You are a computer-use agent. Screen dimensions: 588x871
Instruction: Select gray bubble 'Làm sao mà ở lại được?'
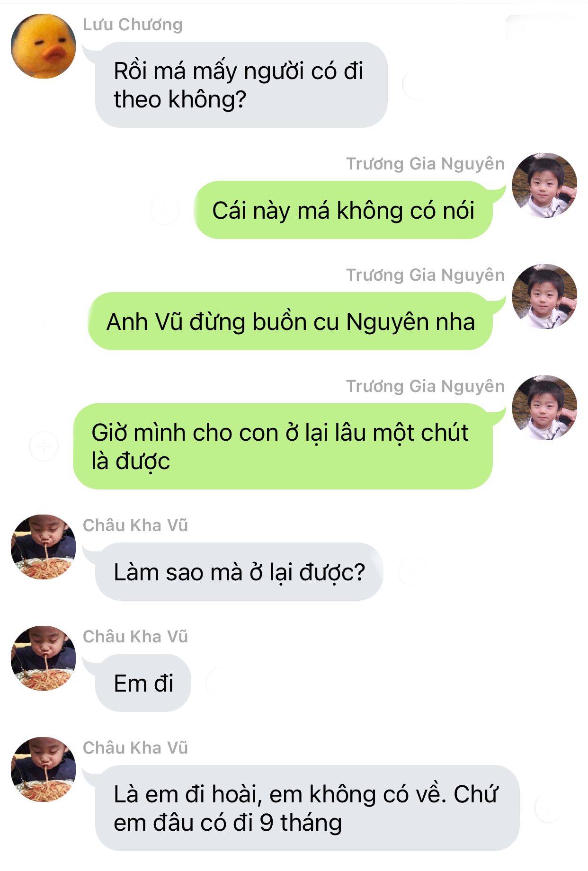click(239, 572)
